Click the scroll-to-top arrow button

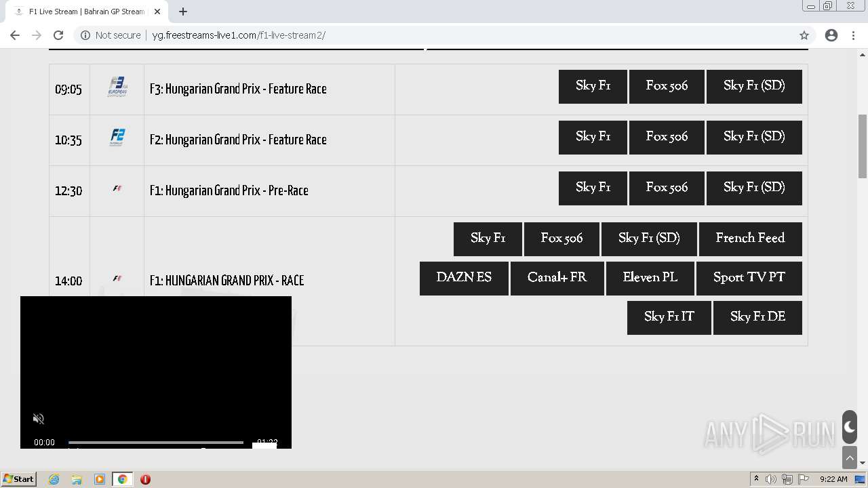[850, 457]
